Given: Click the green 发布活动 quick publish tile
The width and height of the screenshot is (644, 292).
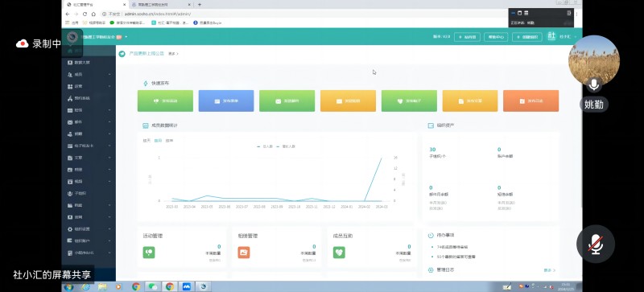Looking at the screenshot, I should [x=165, y=101].
